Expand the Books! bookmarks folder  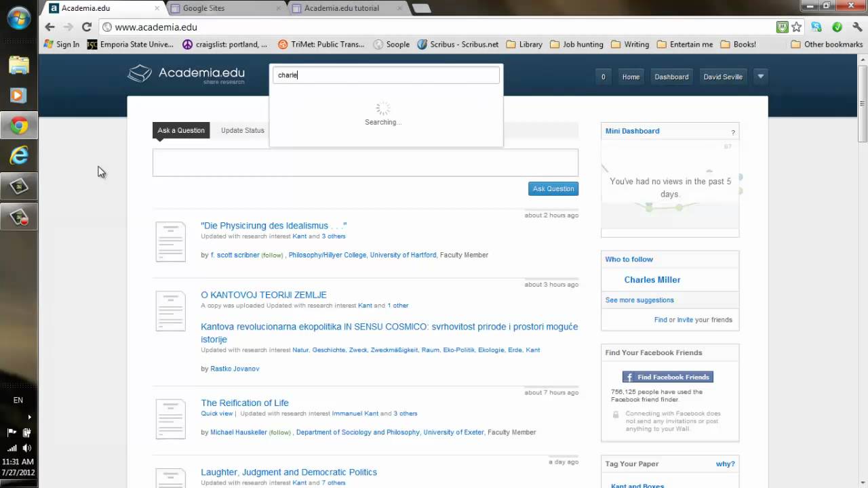(x=738, y=44)
